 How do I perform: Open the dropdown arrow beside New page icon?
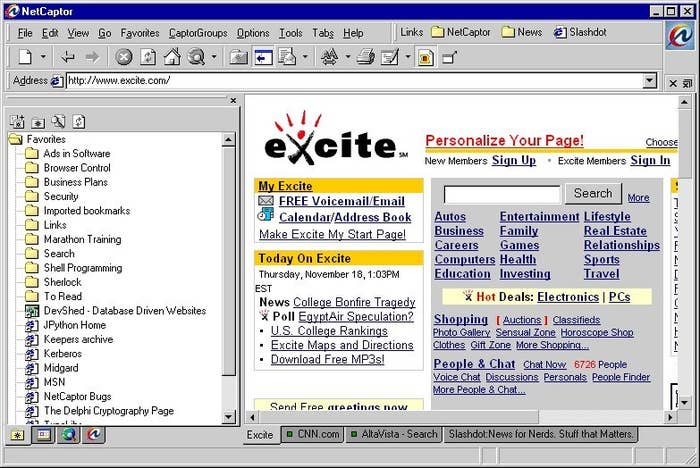coord(43,57)
